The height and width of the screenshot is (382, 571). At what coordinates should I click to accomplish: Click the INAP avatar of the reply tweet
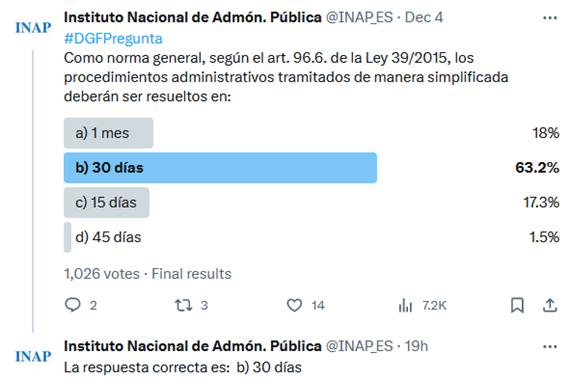point(33,356)
